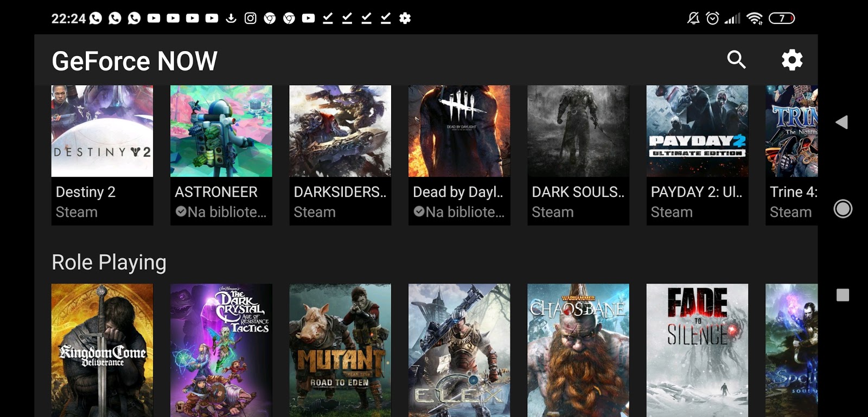Click 'Na bibliote...' label under Dead by Daylight
This screenshot has width=868, height=417.
[x=465, y=212]
